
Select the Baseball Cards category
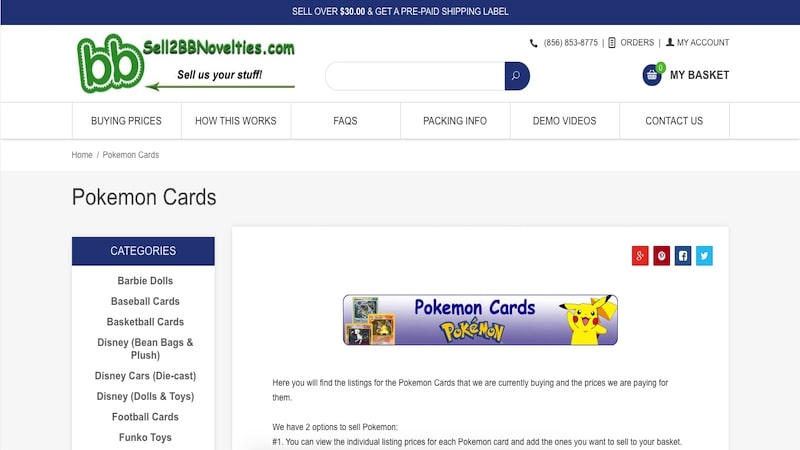(145, 301)
